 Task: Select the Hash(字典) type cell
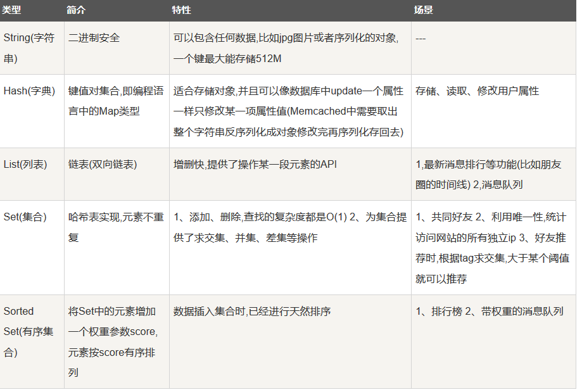(x=32, y=111)
